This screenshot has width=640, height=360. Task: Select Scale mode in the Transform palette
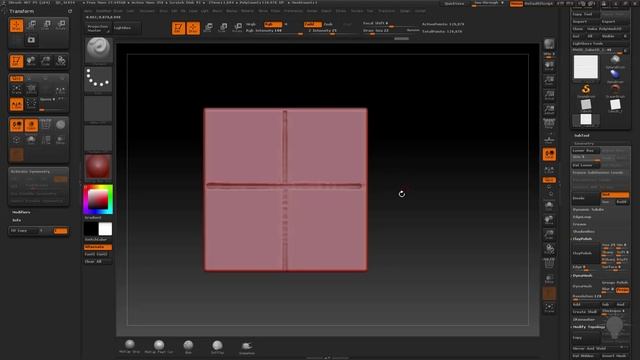(47, 25)
